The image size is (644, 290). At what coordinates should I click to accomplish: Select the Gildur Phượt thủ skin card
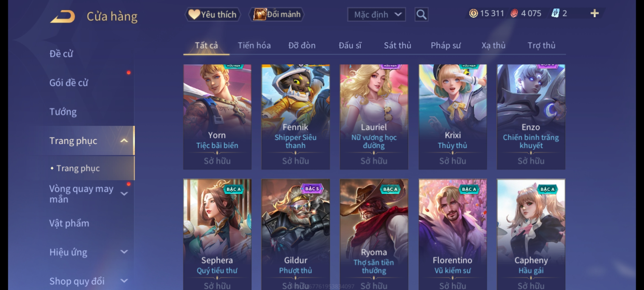pyautogui.click(x=295, y=234)
